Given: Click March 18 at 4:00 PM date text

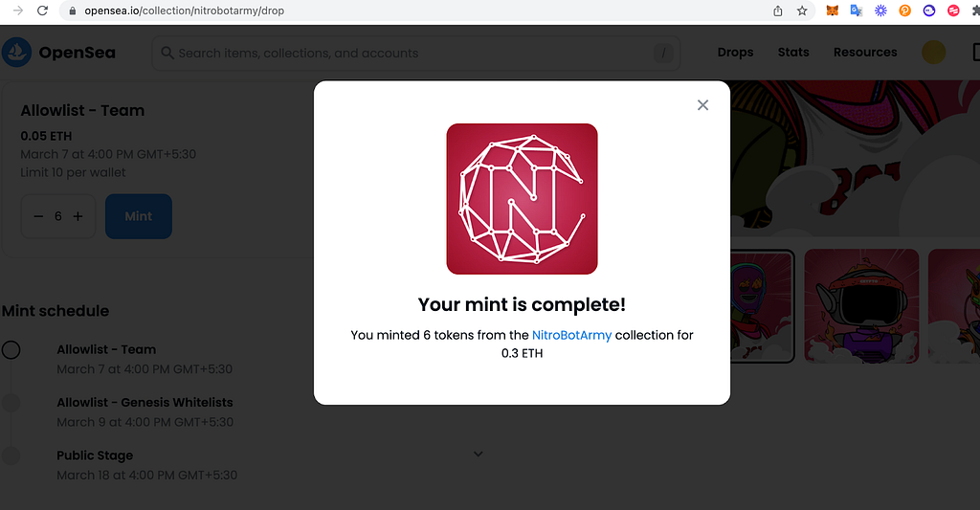Looking at the screenshot, I should coord(146,475).
